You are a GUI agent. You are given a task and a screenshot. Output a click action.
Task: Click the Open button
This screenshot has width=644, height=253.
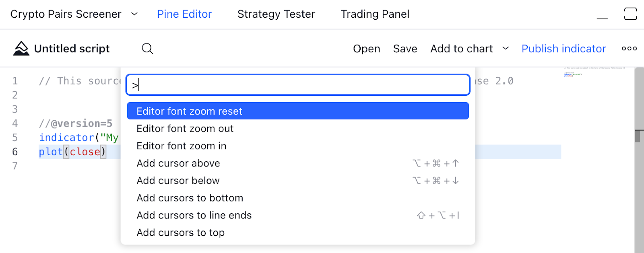(x=366, y=49)
